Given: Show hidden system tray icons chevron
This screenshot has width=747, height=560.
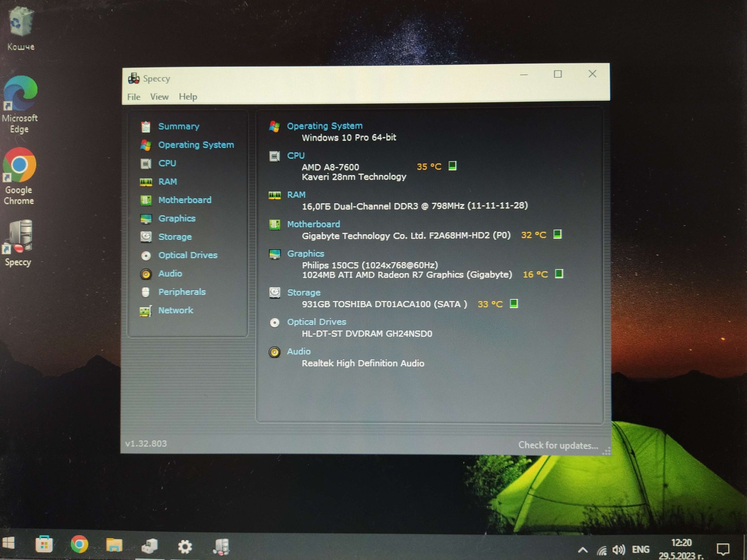Looking at the screenshot, I should click(583, 550).
